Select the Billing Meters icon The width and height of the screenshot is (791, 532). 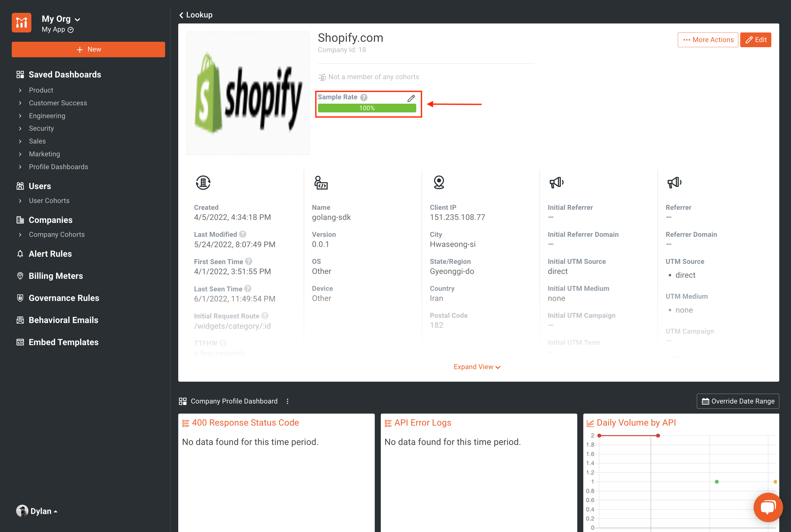click(20, 276)
